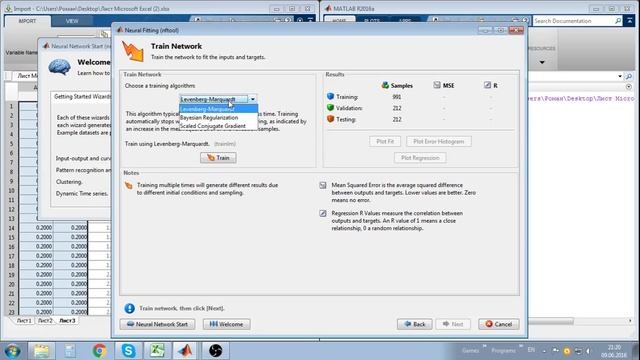Click the Plot Fit button
Image resolution: width=640 pixels, height=360 pixels.
point(385,141)
